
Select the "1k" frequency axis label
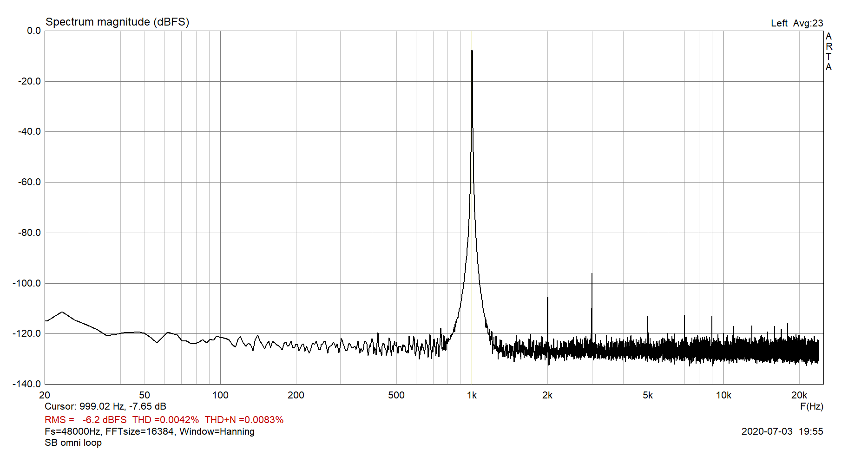[x=472, y=395]
